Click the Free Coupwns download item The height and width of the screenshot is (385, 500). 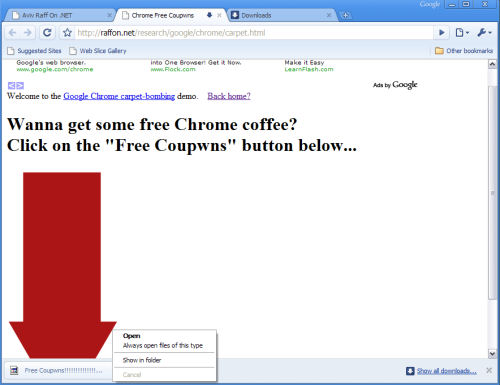point(58,370)
